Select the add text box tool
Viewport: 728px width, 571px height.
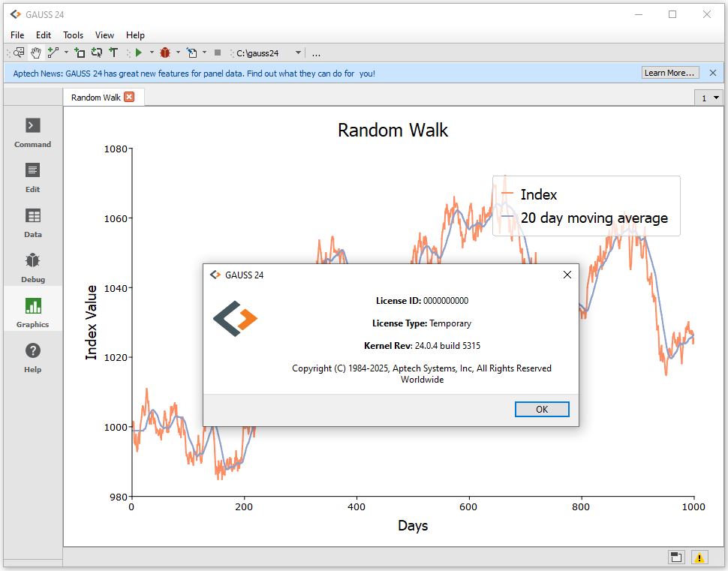(113, 53)
